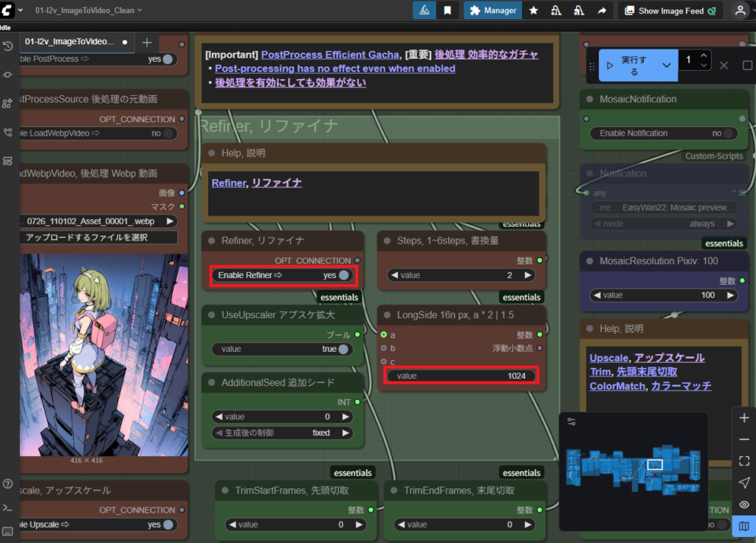Click the stop square icon beside run
This screenshot has width=756, height=543.
pyautogui.click(x=747, y=65)
